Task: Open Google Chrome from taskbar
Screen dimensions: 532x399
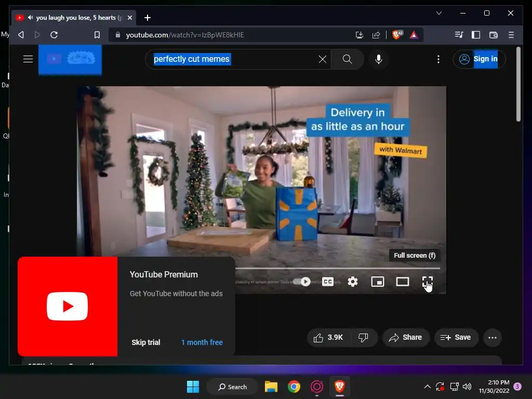Action: [294, 387]
